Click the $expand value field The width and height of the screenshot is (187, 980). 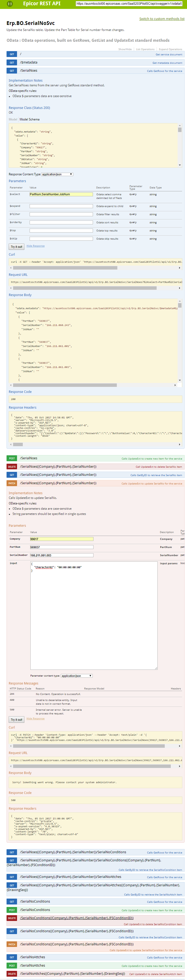[x=61, y=206]
